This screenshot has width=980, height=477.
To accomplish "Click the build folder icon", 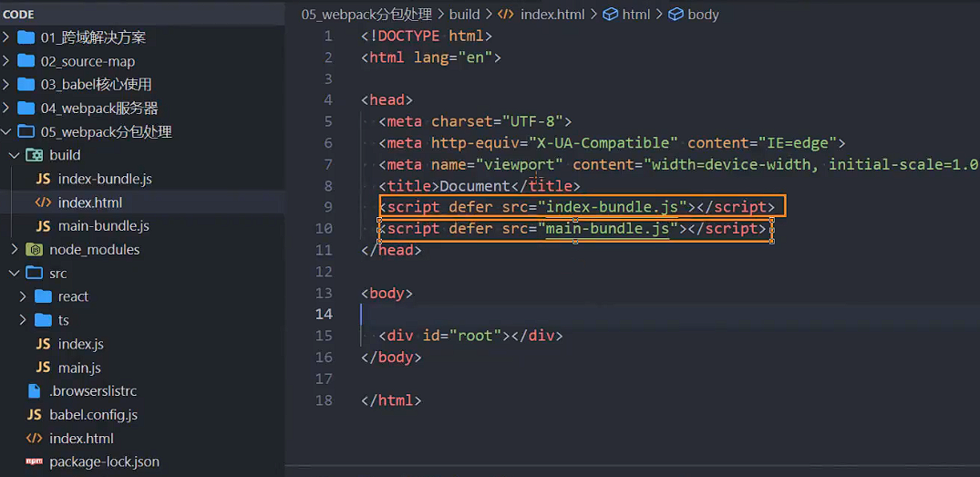I will (x=35, y=155).
